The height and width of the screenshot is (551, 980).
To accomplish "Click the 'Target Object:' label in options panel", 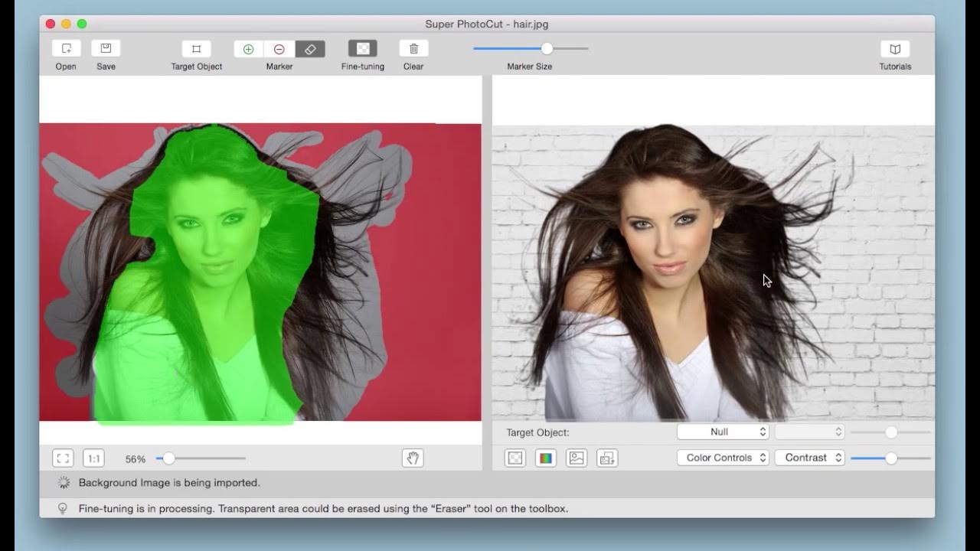I will tap(537, 432).
